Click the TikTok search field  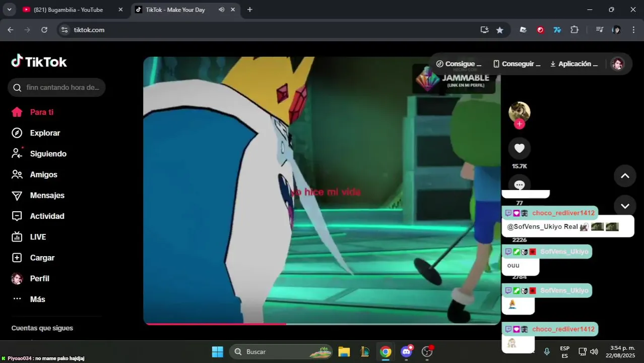click(56, 87)
